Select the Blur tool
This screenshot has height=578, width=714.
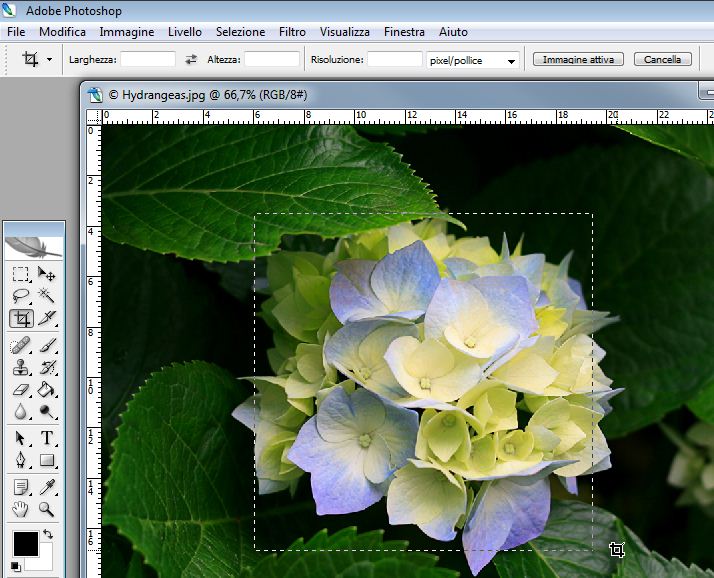coord(20,411)
